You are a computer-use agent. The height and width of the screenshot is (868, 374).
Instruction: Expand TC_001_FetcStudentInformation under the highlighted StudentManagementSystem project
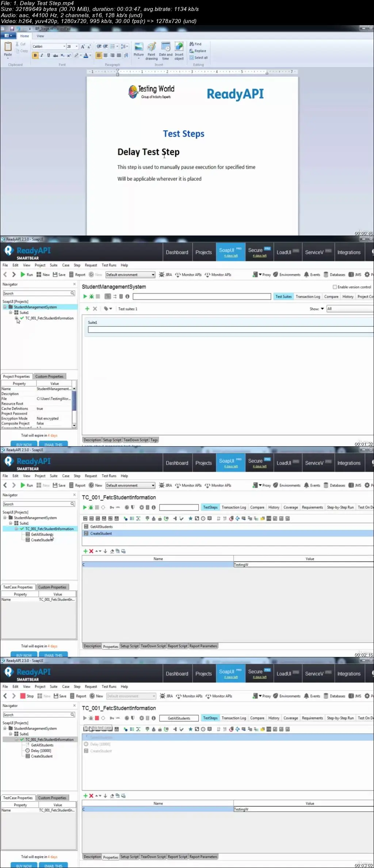pos(16,318)
